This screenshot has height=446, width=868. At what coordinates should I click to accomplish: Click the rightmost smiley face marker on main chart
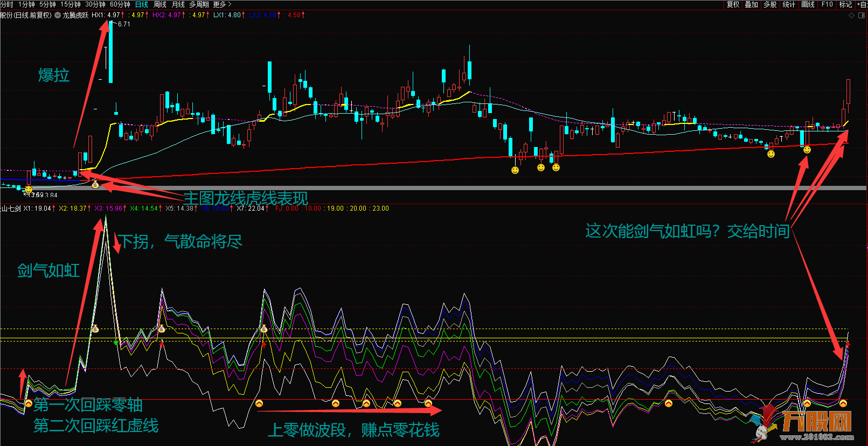807,150
